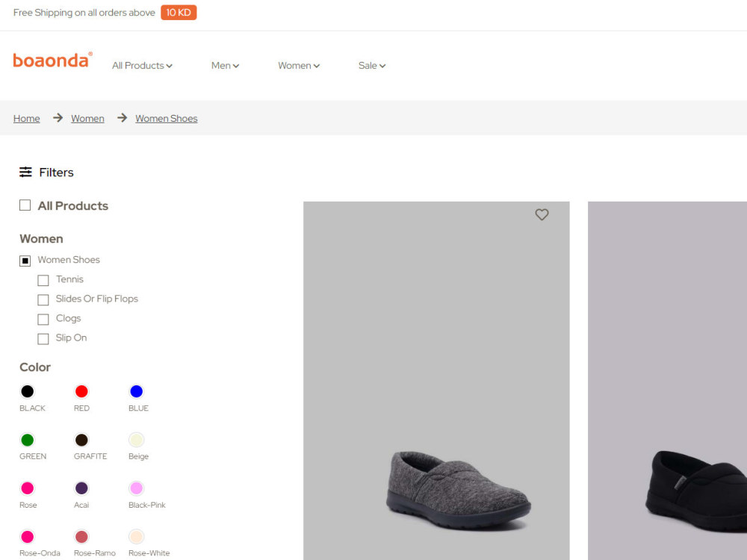
Task: Click the Filters sliders icon
Action: [25, 172]
